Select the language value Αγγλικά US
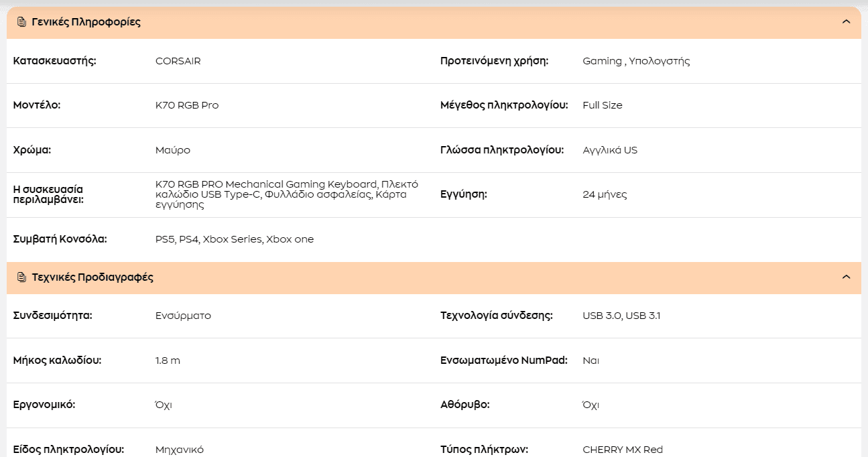868x457 pixels. tap(610, 150)
